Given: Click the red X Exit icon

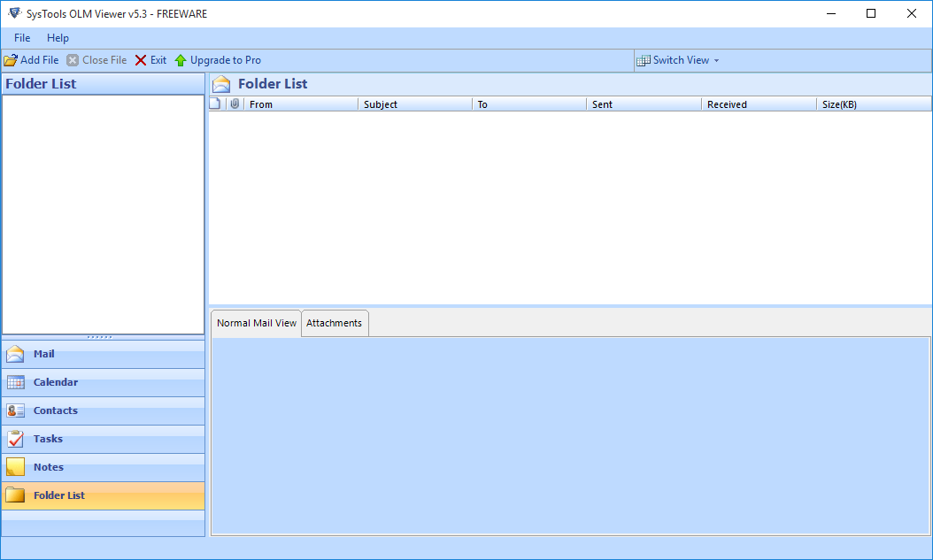Looking at the screenshot, I should 141,60.
